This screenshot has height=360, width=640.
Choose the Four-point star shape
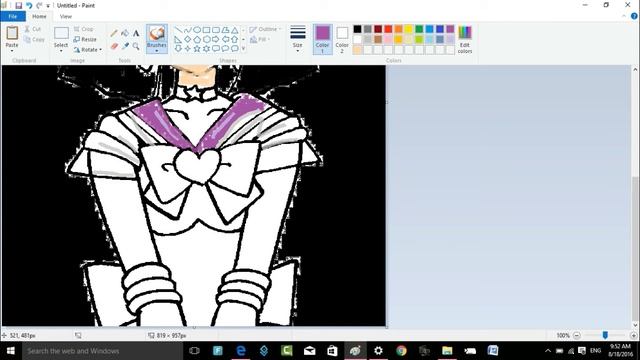coord(188,48)
